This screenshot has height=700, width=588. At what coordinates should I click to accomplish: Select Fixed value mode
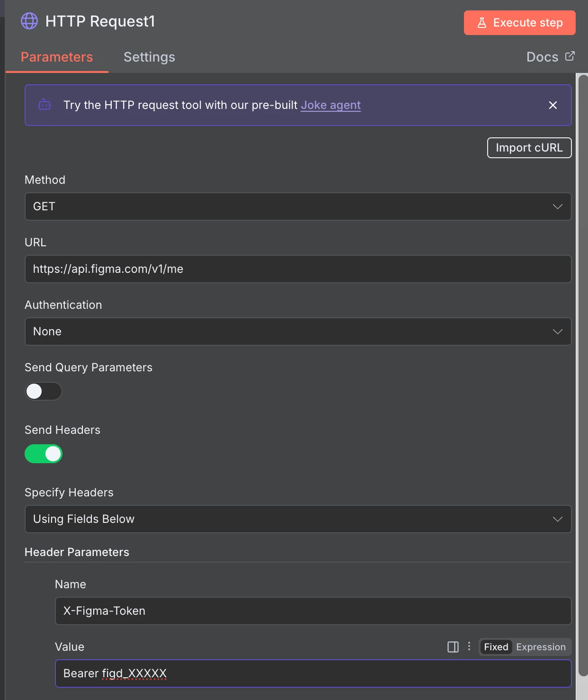[x=496, y=647]
